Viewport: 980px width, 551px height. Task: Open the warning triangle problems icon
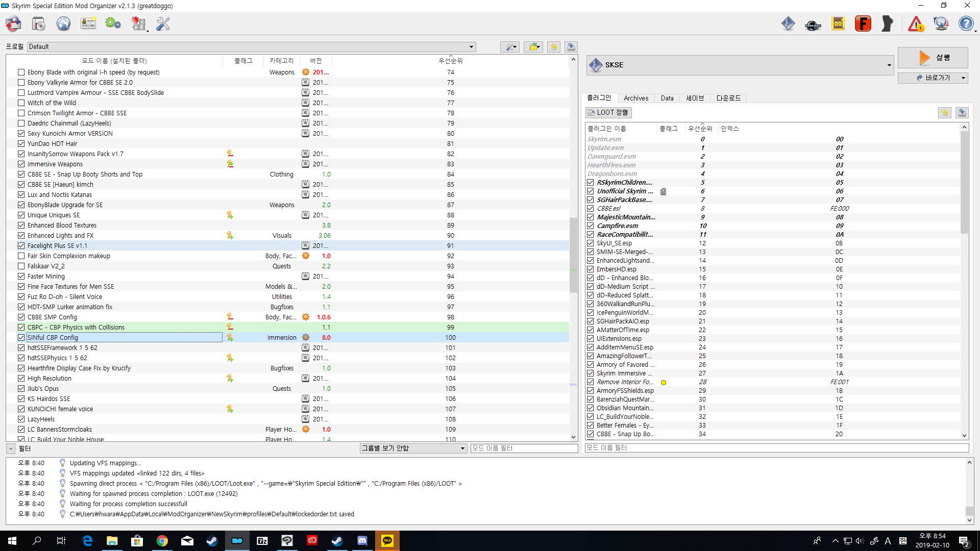pyautogui.click(x=916, y=23)
